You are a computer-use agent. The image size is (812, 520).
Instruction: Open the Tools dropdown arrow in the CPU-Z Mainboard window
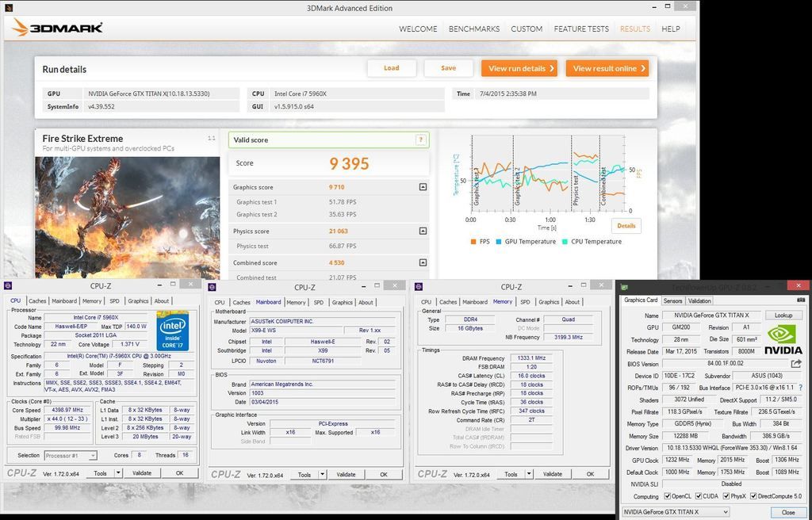(x=322, y=475)
